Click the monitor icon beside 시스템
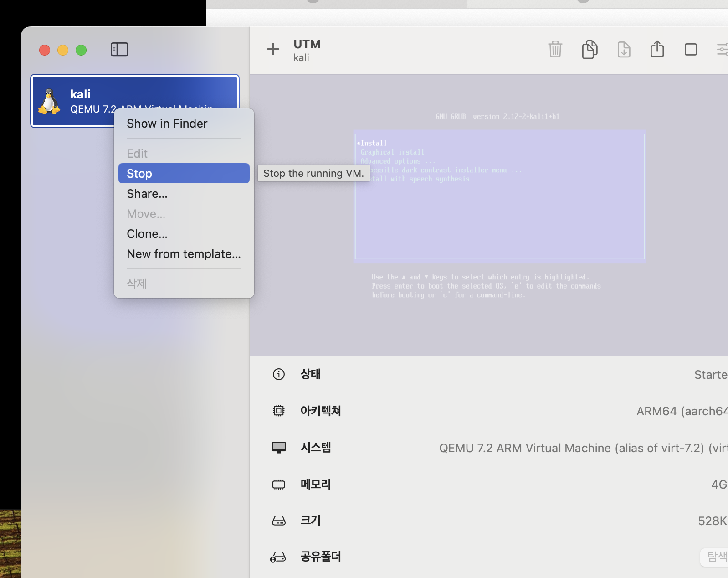Screen dimensions: 728x578 click(x=278, y=448)
